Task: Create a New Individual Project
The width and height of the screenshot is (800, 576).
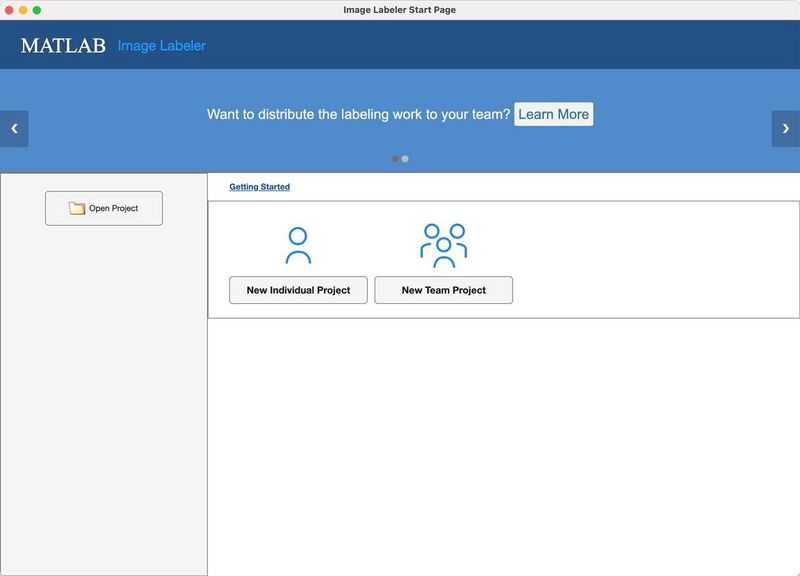Action: coord(298,290)
